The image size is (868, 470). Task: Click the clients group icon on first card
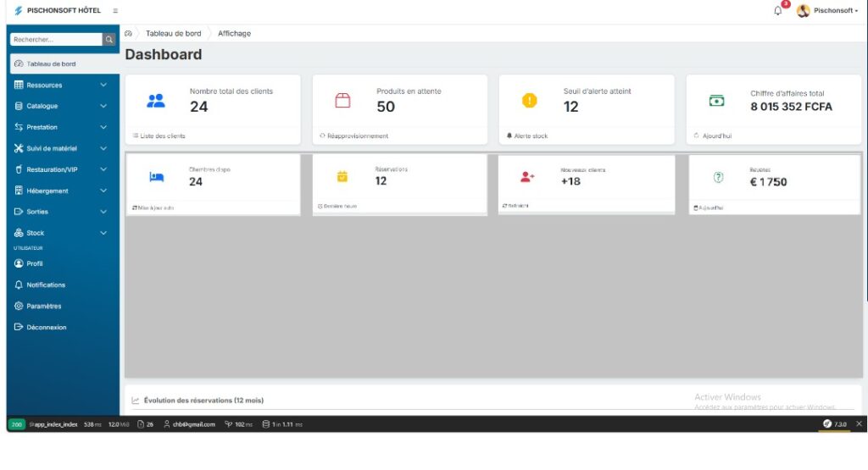pos(156,100)
